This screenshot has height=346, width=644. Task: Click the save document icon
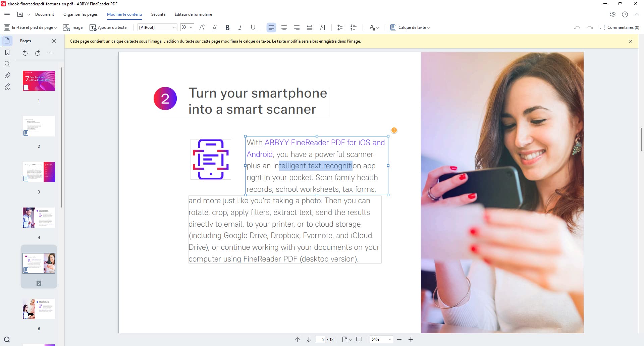tap(20, 14)
